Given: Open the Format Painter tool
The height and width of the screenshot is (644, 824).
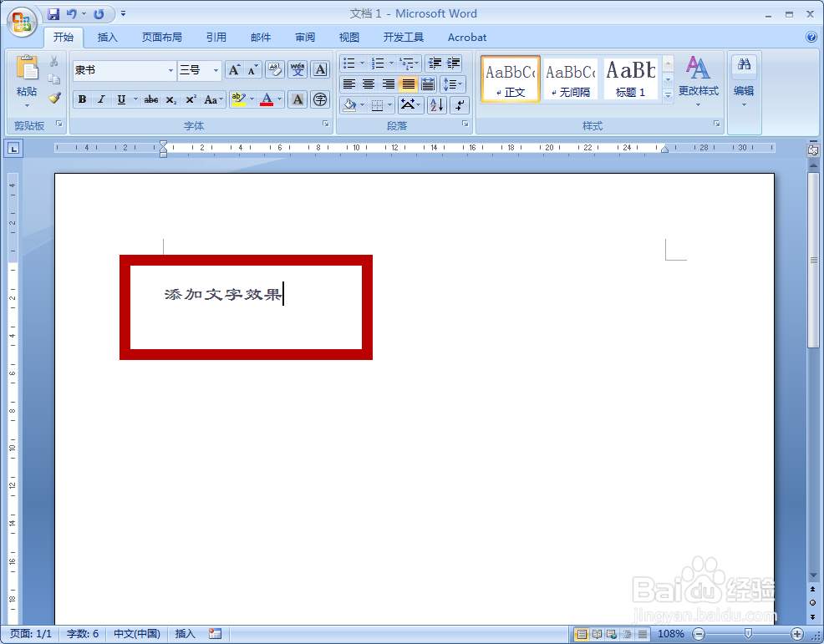Looking at the screenshot, I should pos(52,99).
